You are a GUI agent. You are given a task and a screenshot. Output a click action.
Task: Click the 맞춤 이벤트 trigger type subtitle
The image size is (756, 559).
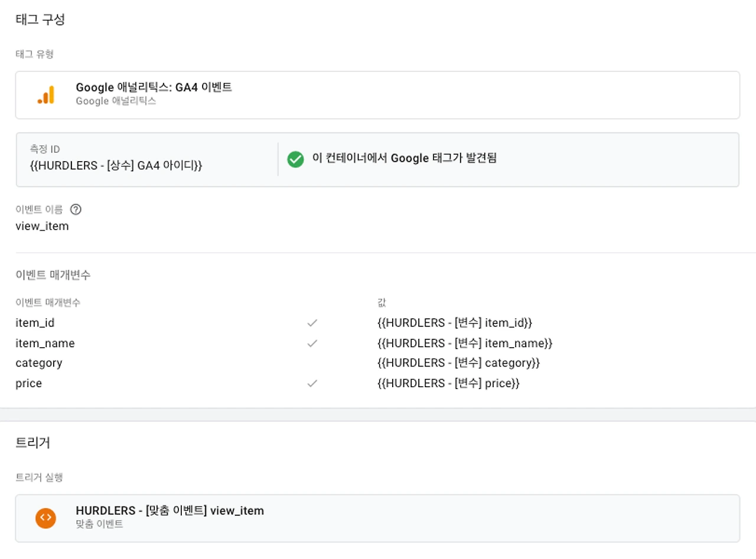pyautogui.click(x=99, y=524)
